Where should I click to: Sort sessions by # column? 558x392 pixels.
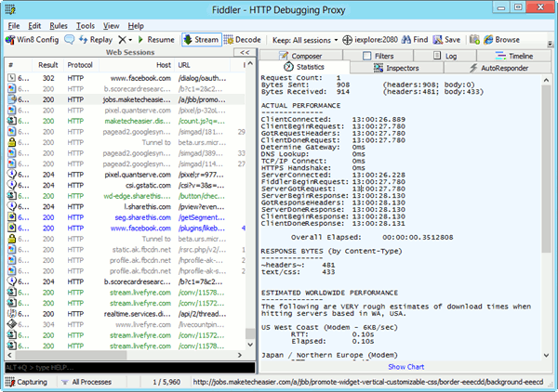(19, 65)
